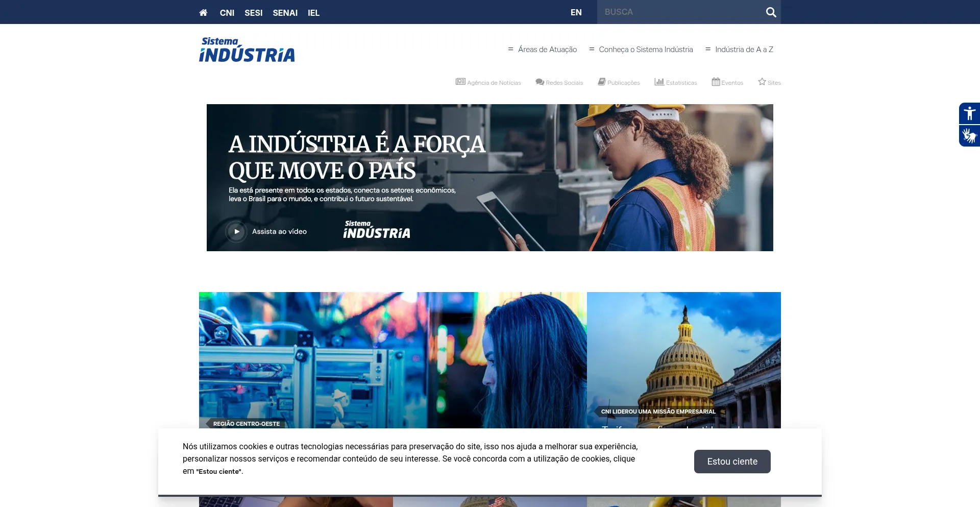This screenshot has width=980, height=507.
Task: Accept cookies with Estou ciente button
Action: (732, 462)
